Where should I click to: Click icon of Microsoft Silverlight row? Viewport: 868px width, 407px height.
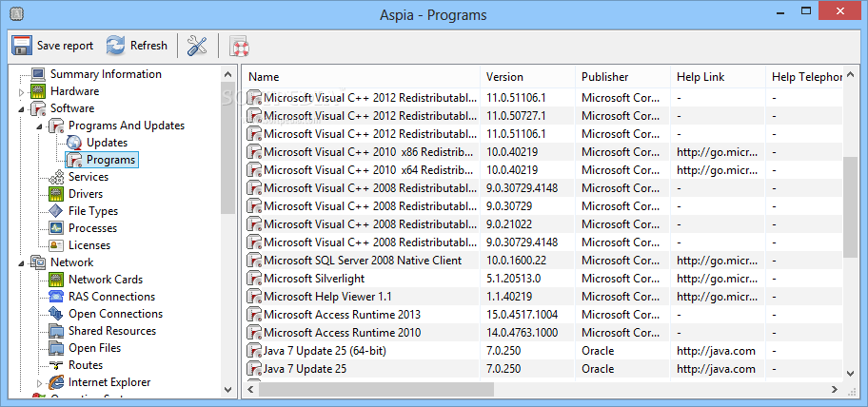pos(254,279)
